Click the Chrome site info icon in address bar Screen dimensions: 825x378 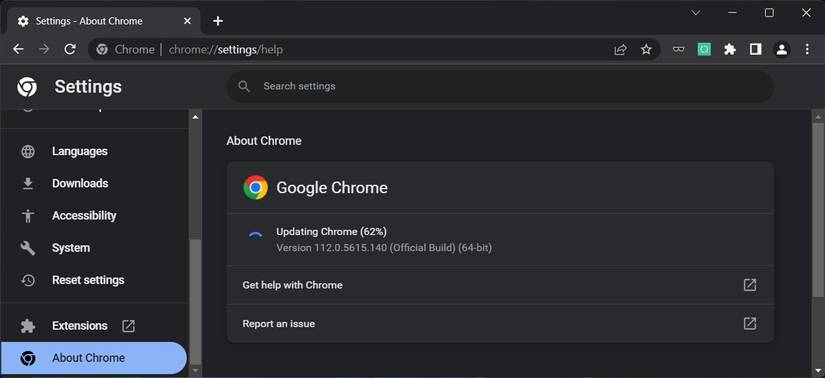[x=102, y=49]
